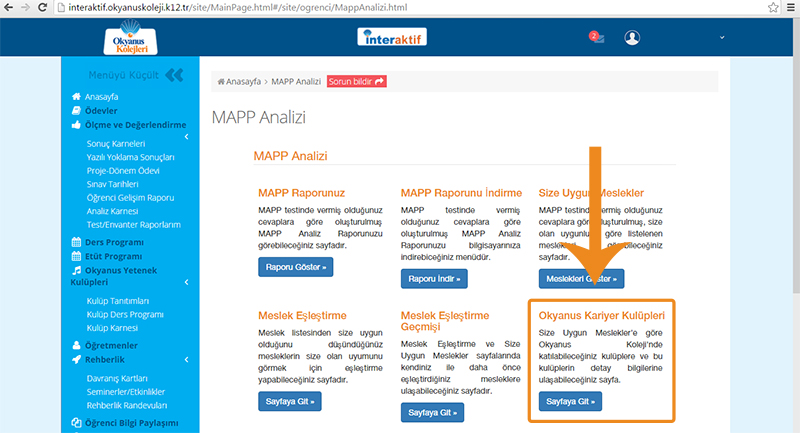Click the Anasayfa breadcrumb link
This screenshot has height=433, width=800.
click(239, 82)
